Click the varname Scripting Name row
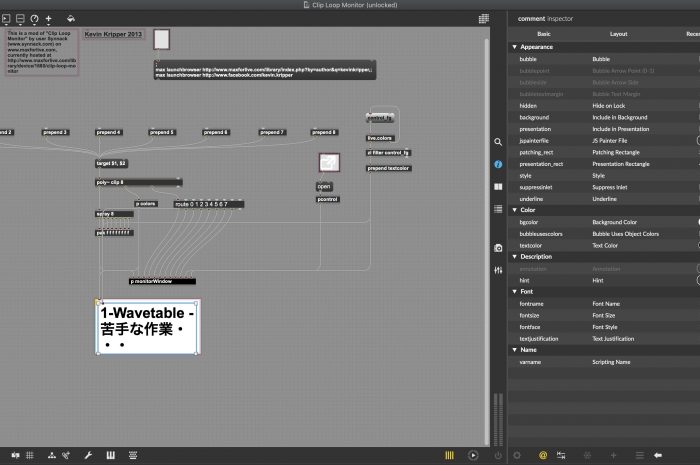The width and height of the screenshot is (700, 465). 604,362
